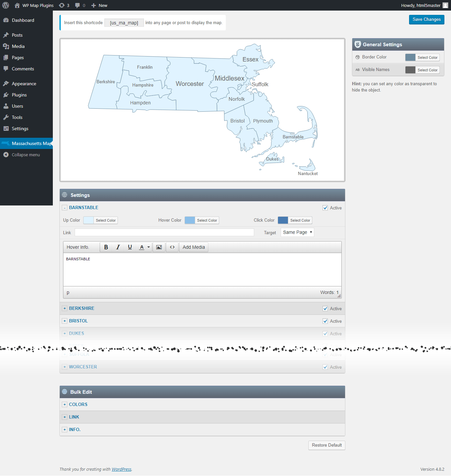
Task: Toggle underline in Hover Info editor
Action: 130,247
